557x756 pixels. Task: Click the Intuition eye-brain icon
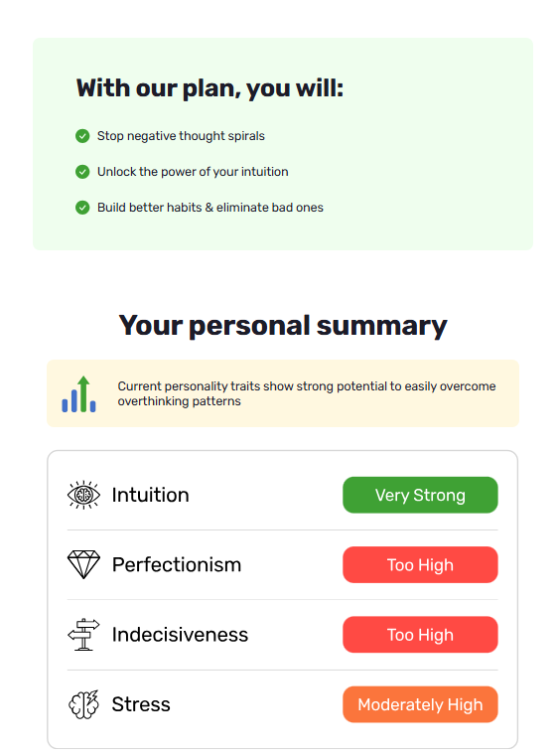pos(83,495)
